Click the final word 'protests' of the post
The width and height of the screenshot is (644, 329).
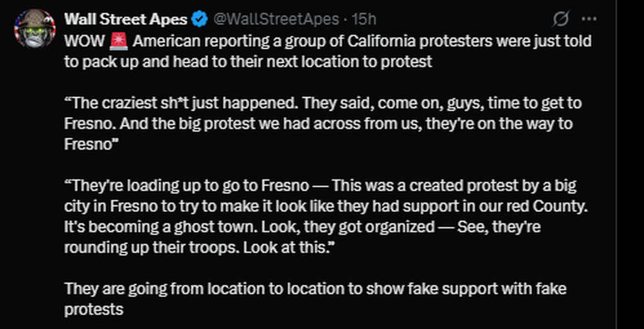[94, 309]
